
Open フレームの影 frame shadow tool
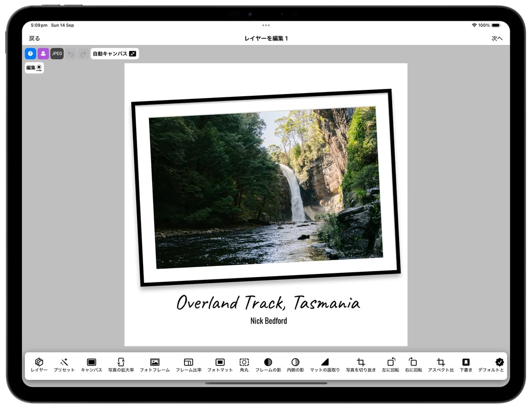point(268,365)
